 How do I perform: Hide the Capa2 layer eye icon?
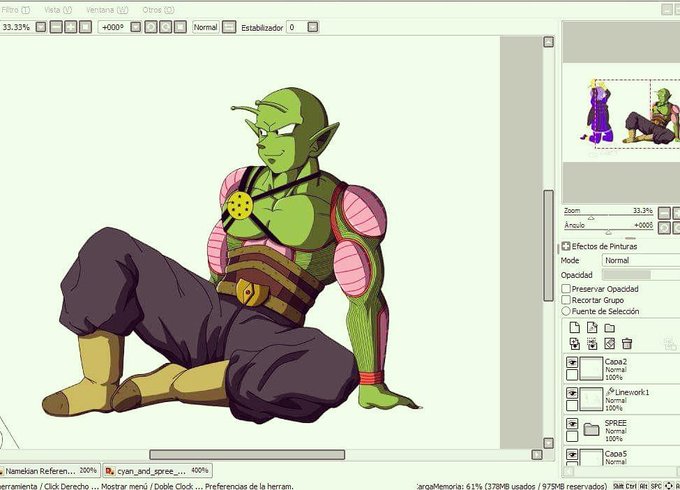coord(572,363)
